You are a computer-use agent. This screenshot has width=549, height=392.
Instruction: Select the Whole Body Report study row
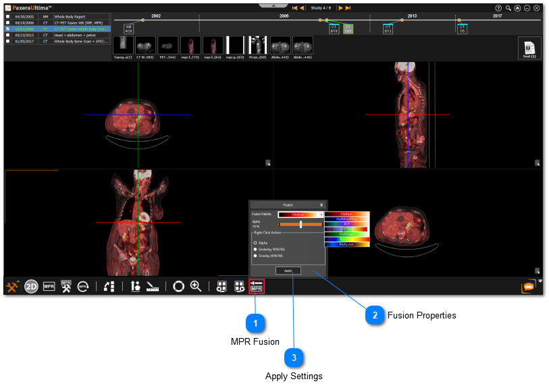(58, 16)
